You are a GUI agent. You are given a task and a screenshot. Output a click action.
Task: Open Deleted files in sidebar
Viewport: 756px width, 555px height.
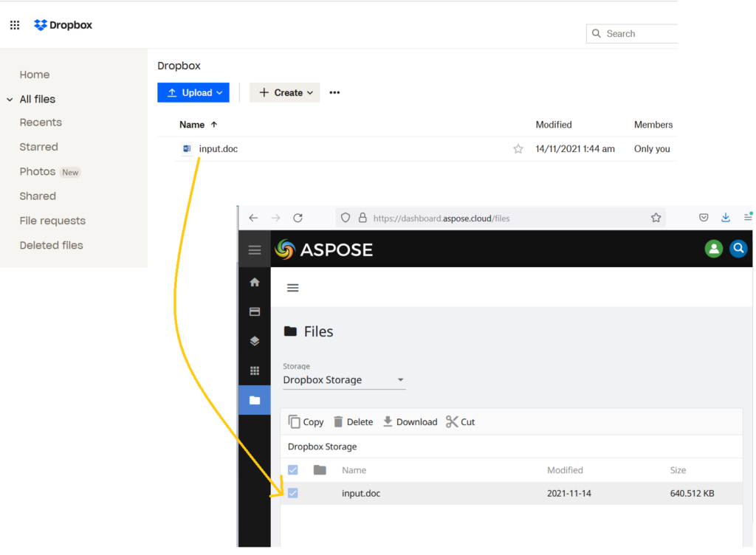(x=51, y=245)
